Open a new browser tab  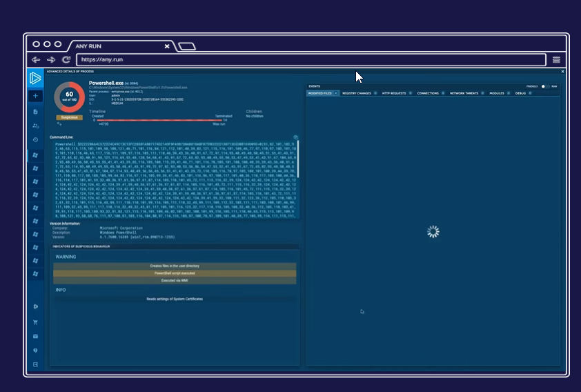pos(187,46)
